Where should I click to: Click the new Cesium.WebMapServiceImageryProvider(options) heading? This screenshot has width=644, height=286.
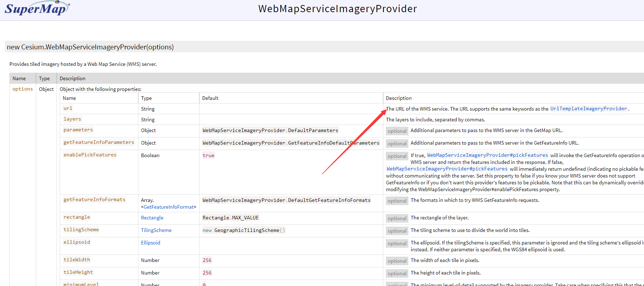90,47
